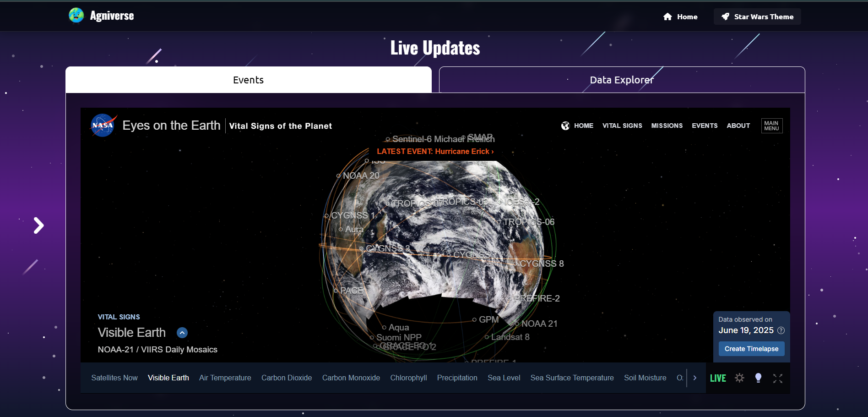The height and width of the screenshot is (417, 868).
Task: Select the Chlorophyll tab
Action: (x=408, y=378)
